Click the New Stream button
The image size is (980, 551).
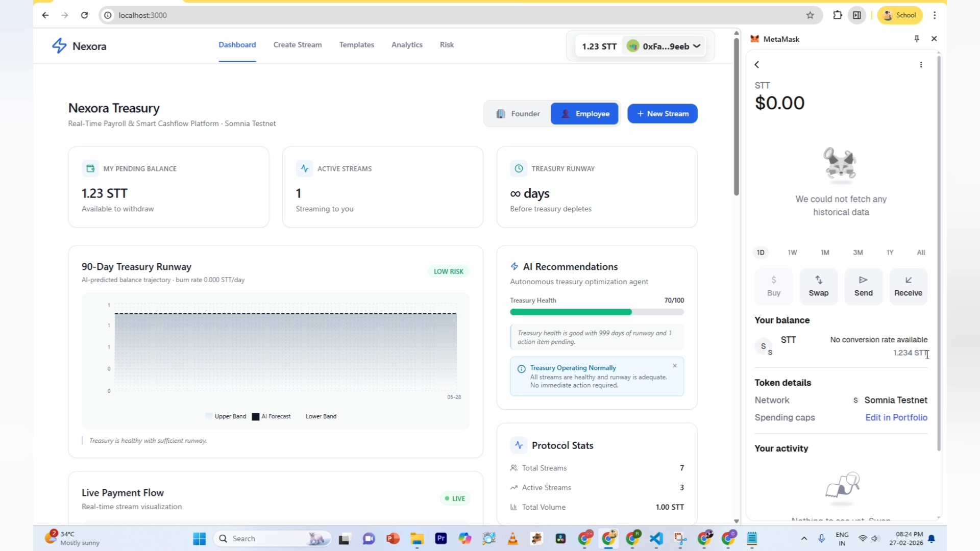point(662,114)
